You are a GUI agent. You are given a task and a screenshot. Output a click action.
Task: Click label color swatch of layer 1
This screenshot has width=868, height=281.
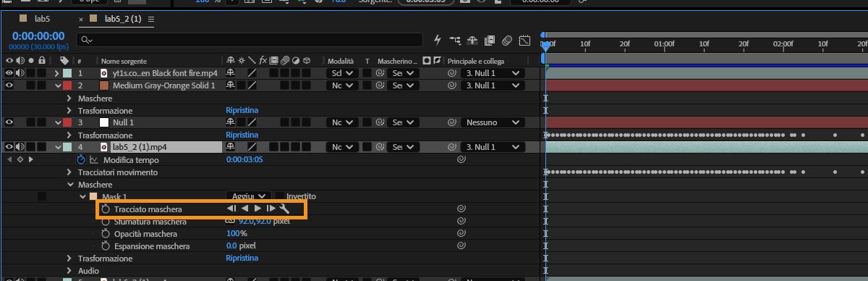[67, 73]
